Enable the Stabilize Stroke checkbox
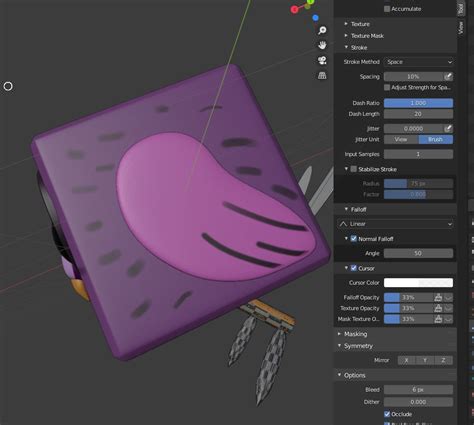This screenshot has height=425, width=474. tap(354, 169)
